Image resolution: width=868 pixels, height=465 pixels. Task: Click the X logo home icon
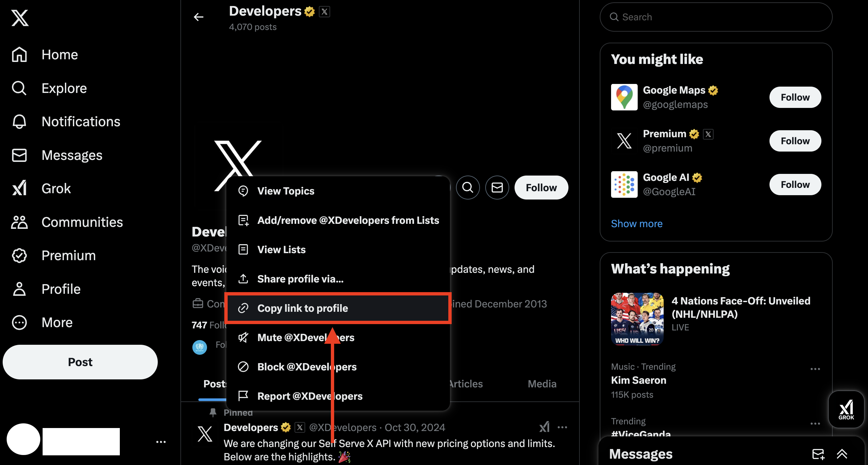(x=20, y=18)
